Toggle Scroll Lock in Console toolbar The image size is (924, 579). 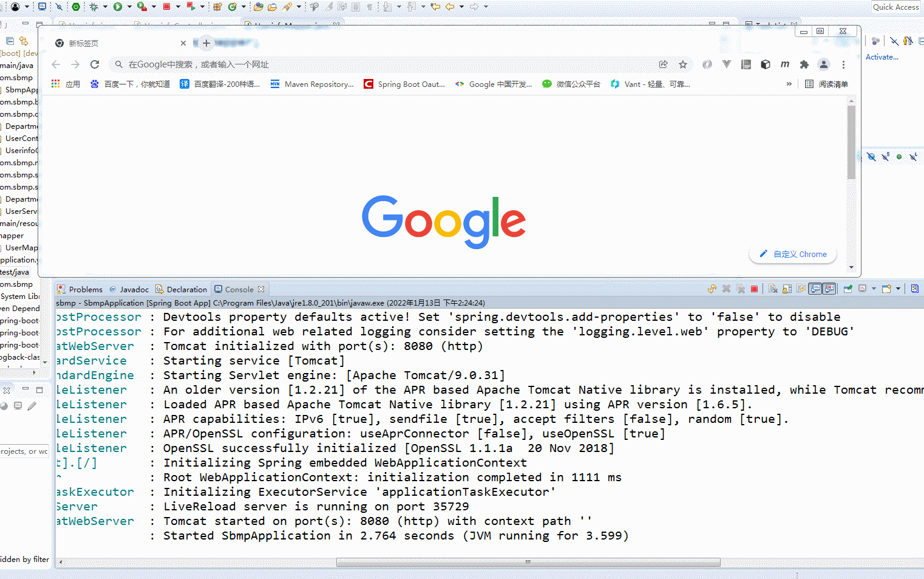tap(787, 289)
